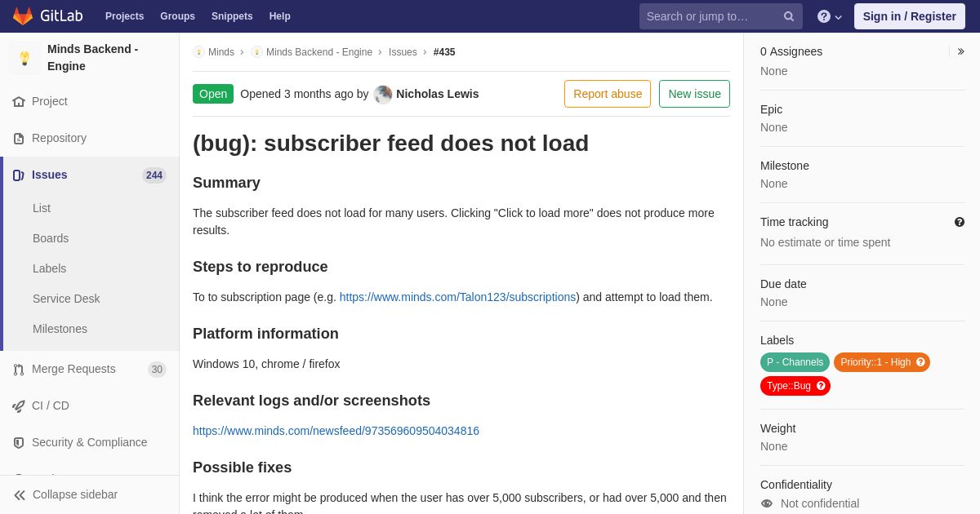This screenshot has height=514, width=980.
Task: Open Service Desk in sidebar
Action: click(66, 299)
